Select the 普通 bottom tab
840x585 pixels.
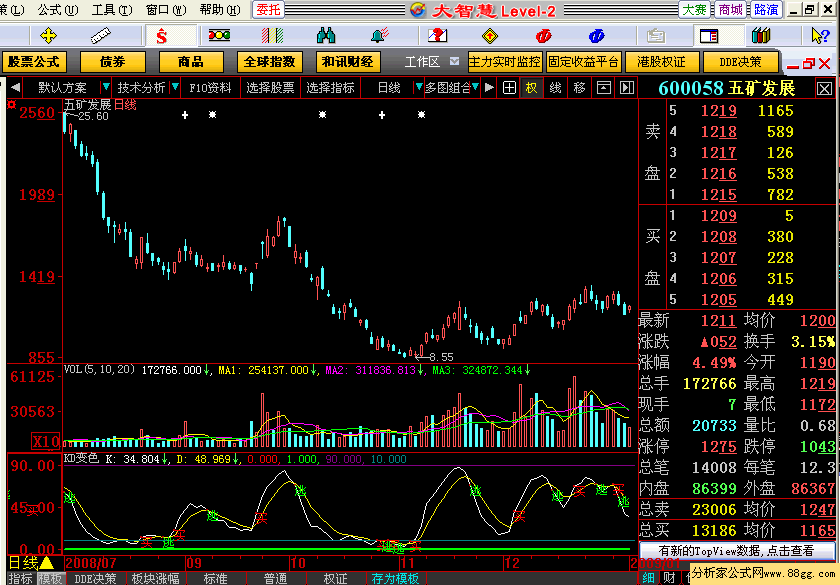click(x=275, y=578)
